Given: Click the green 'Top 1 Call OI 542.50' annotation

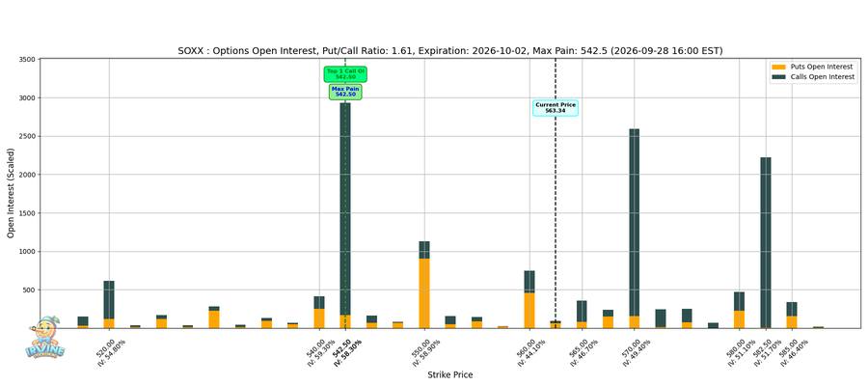Looking at the screenshot, I should [345, 74].
